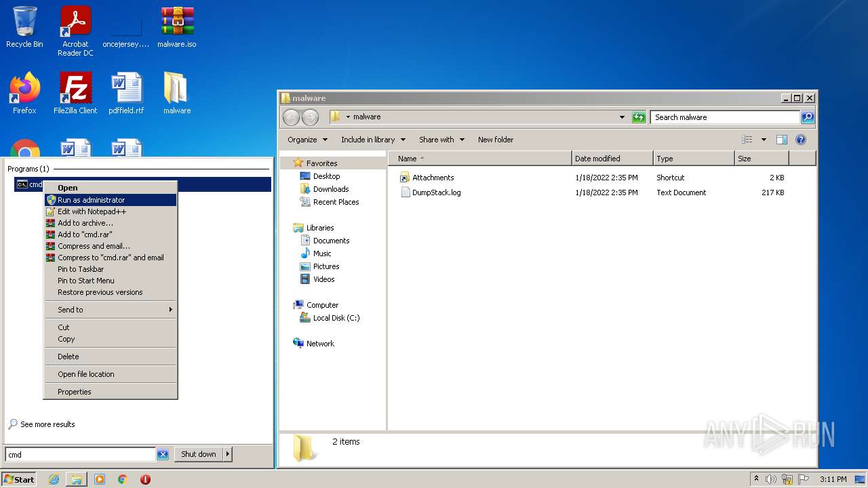
Task: Choose Compress to "cmd.rar" and email
Action: pos(110,258)
